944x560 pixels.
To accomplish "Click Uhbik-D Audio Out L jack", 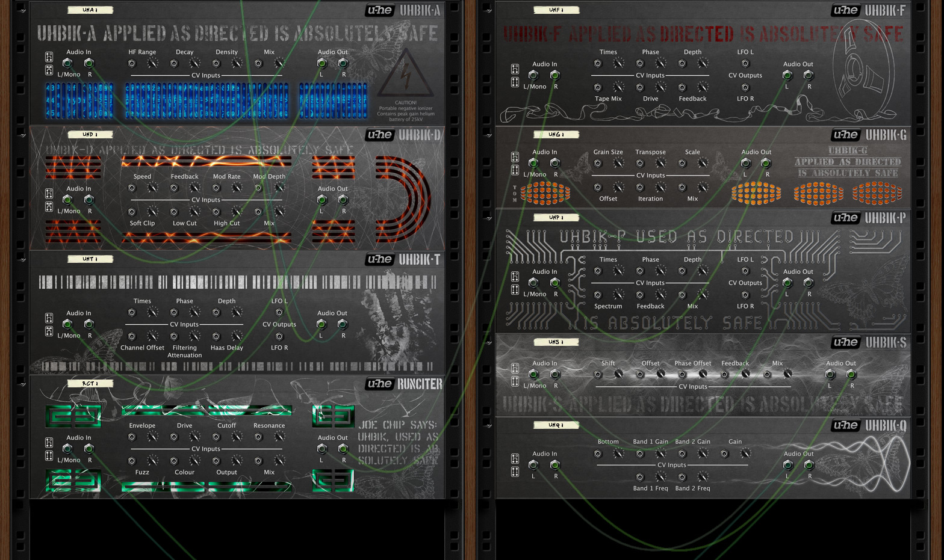I will tap(321, 200).
